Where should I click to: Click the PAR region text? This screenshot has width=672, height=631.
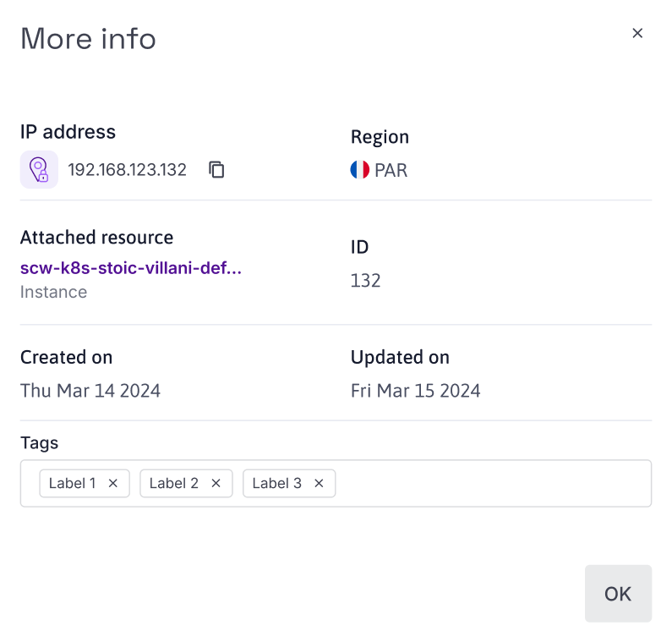tap(391, 170)
